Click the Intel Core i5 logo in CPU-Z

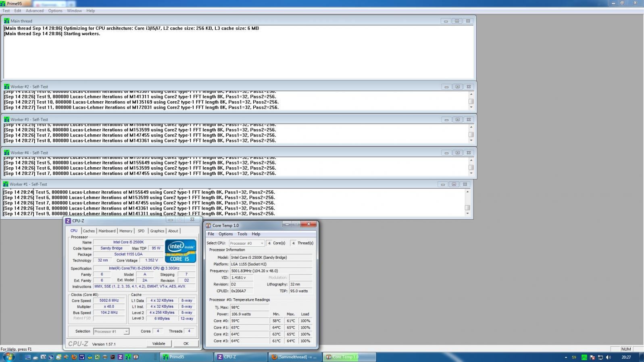pos(180,251)
